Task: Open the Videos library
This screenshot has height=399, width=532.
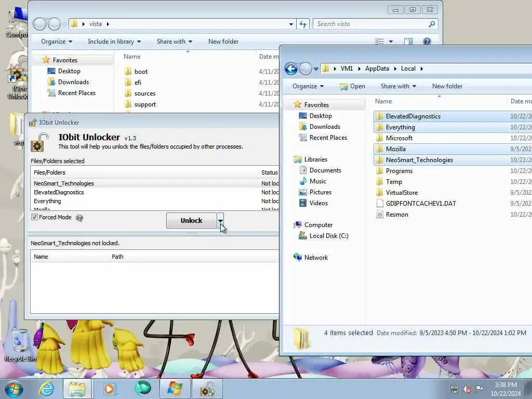Action: pyautogui.click(x=318, y=203)
